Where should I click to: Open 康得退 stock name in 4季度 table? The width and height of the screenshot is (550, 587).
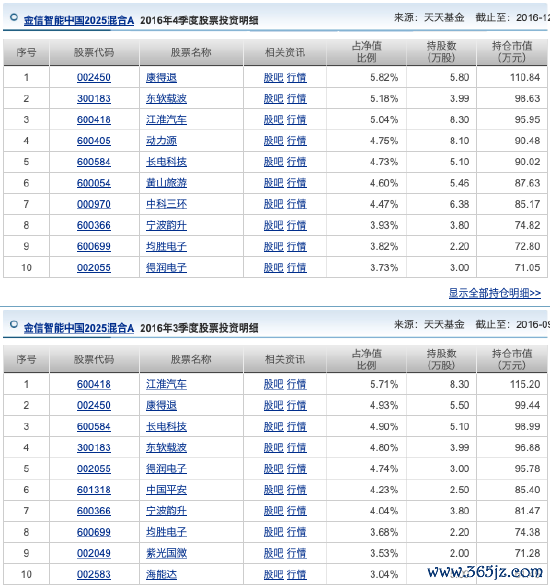click(x=161, y=77)
